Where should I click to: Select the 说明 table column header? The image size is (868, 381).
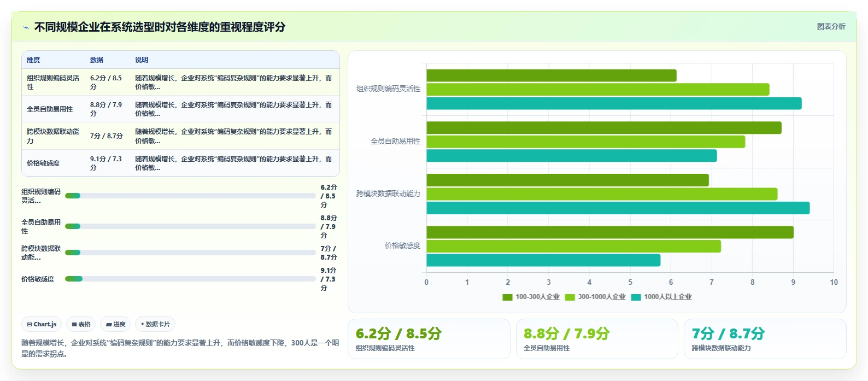click(142, 60)
